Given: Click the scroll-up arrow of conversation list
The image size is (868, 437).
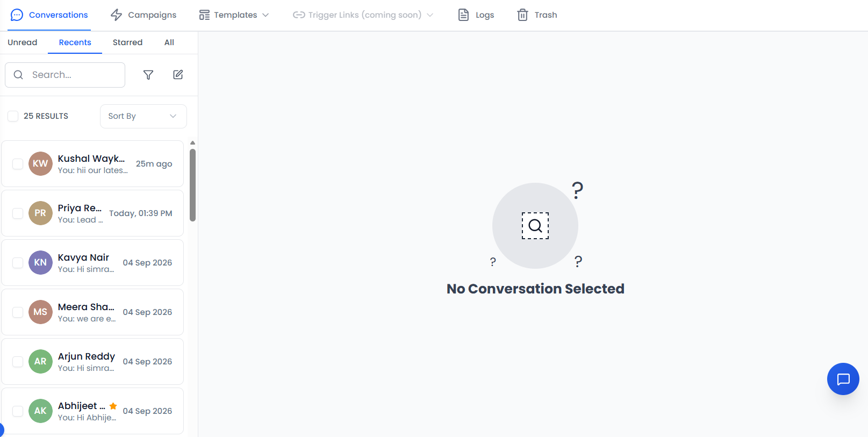Looking at the screenshot, I should 192,143.
